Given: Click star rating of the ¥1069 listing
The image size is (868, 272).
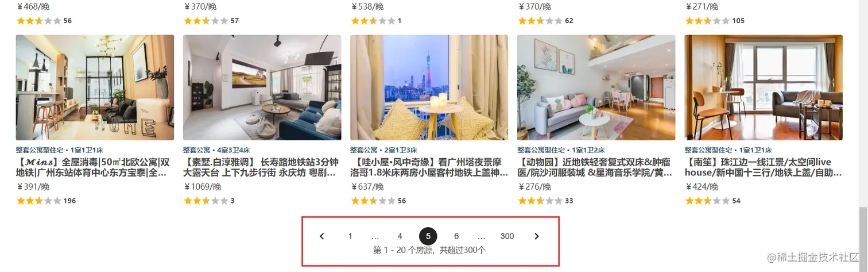Looking at the screenshot, I should [206, 201].
